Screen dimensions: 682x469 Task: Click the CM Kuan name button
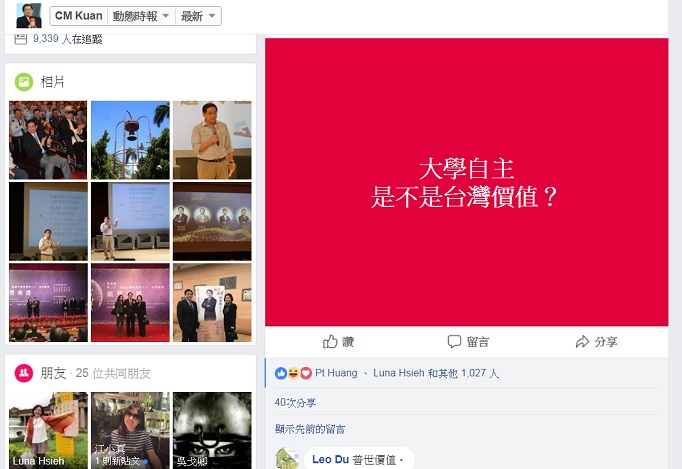(79, 16)
